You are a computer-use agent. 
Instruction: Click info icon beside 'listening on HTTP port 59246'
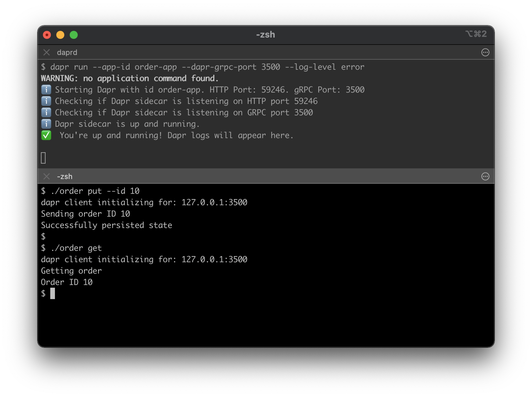46,101
